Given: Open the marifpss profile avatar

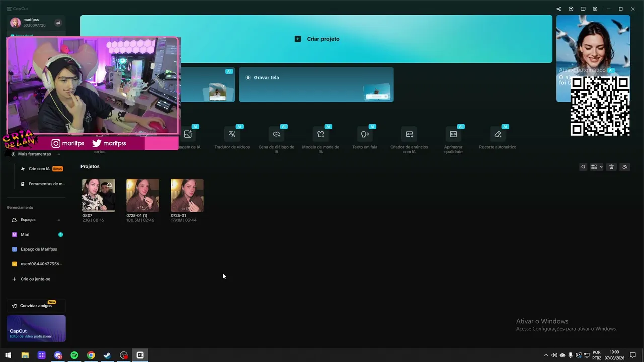Looking at the screenshot, I should click(16, 23).
